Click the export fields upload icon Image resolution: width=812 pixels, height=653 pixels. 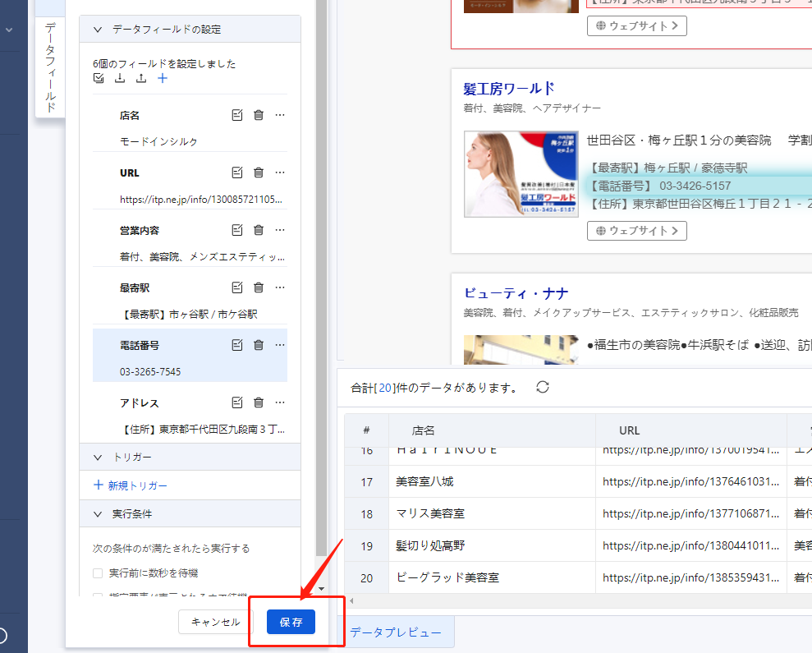(x=140, y=78)
